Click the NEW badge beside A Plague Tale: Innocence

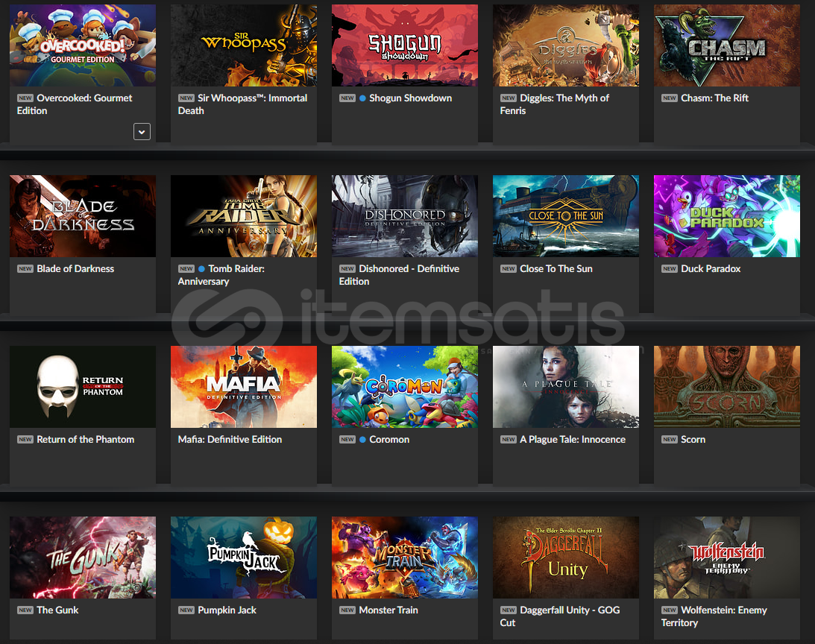tap(509, 440)
